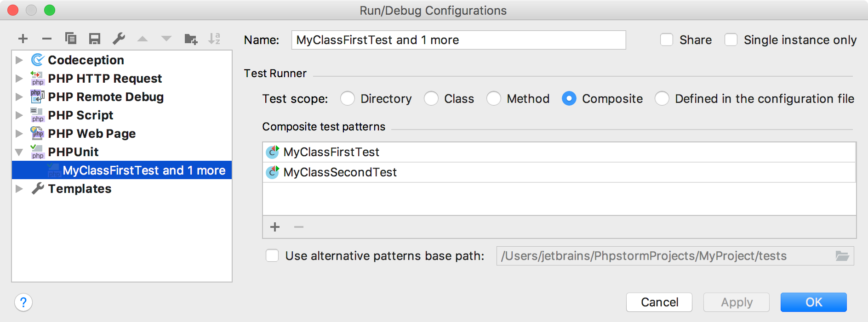This screenshot has height=322, width=868.
Task: Click the PHP Web Page icon
Action: pyautogui.click(x=37, y=133)
